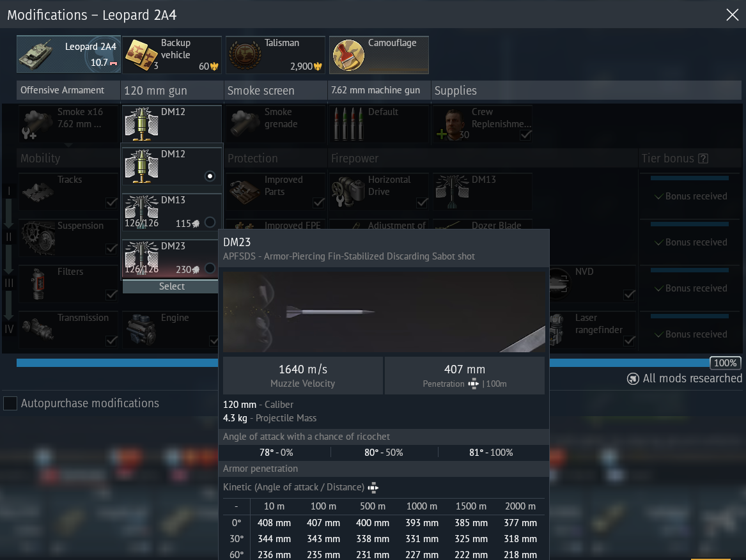Close the Modifications window
Viewport: 746px width, 560px height.
[732, 15]
